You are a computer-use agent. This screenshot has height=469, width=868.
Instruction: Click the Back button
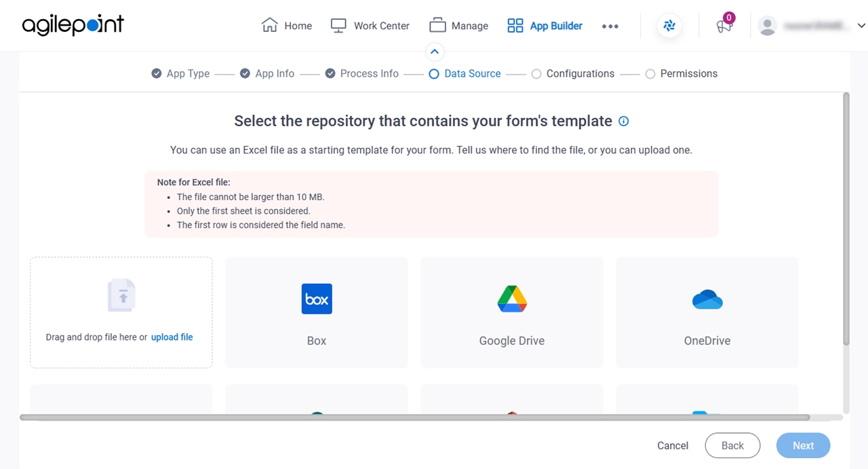point(732,445)
